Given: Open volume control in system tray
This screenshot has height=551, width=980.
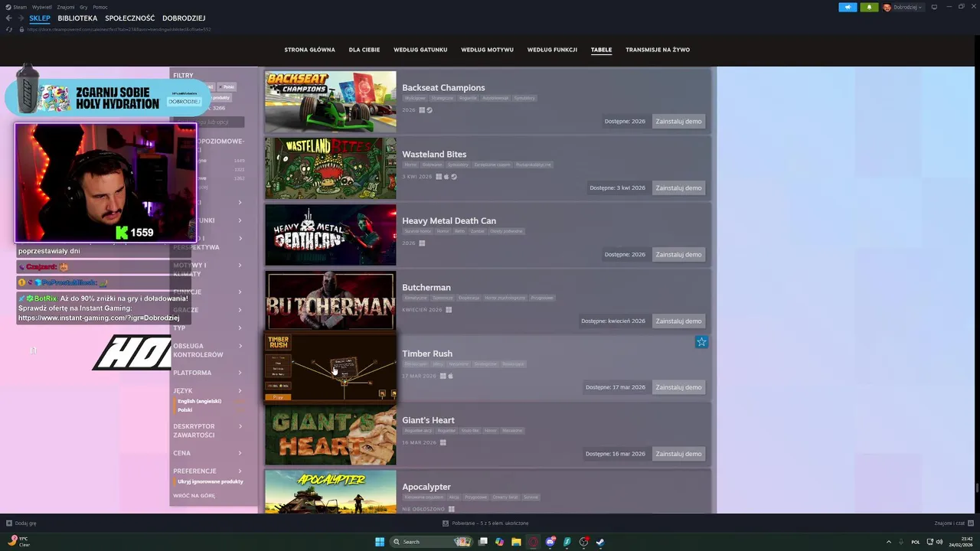Looking at the screenshot, I should pyautogui.click(x=939, y=542).
